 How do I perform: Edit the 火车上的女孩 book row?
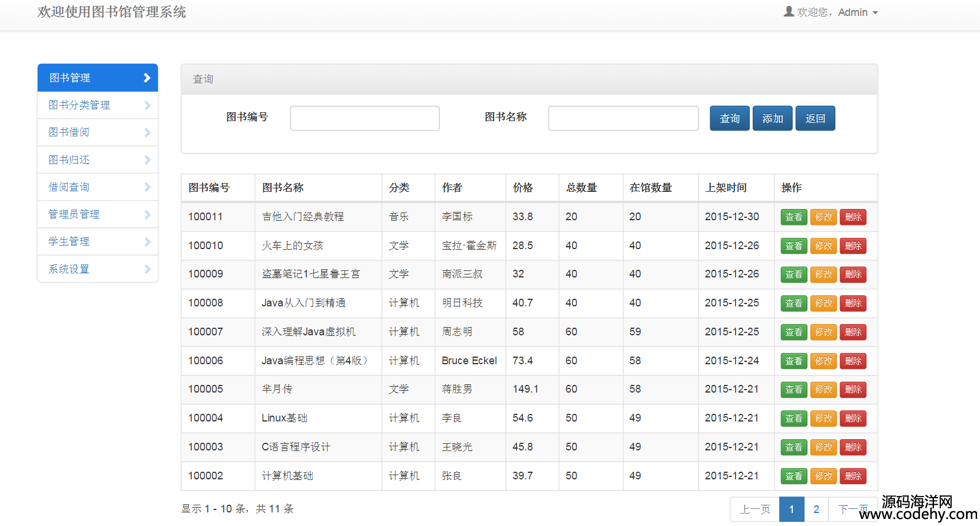[823, 246]
